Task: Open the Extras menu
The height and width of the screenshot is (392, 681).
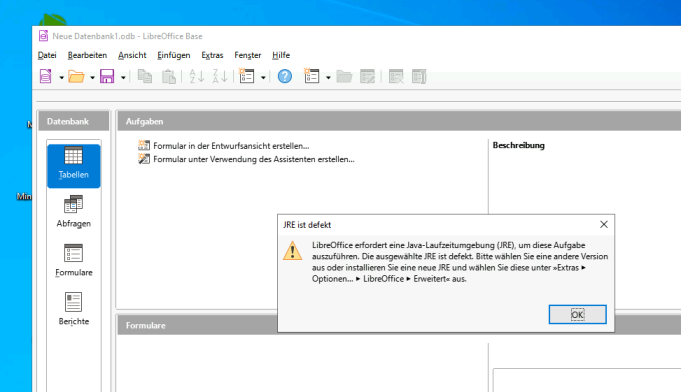Action: [212, 55]
